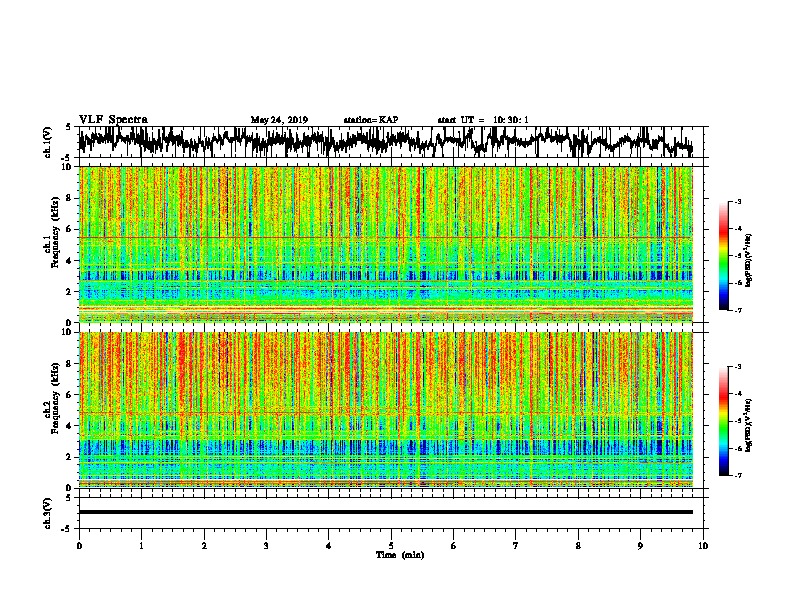
Task: Click the time axis tick label '0'
Action: tap(79, 545)
